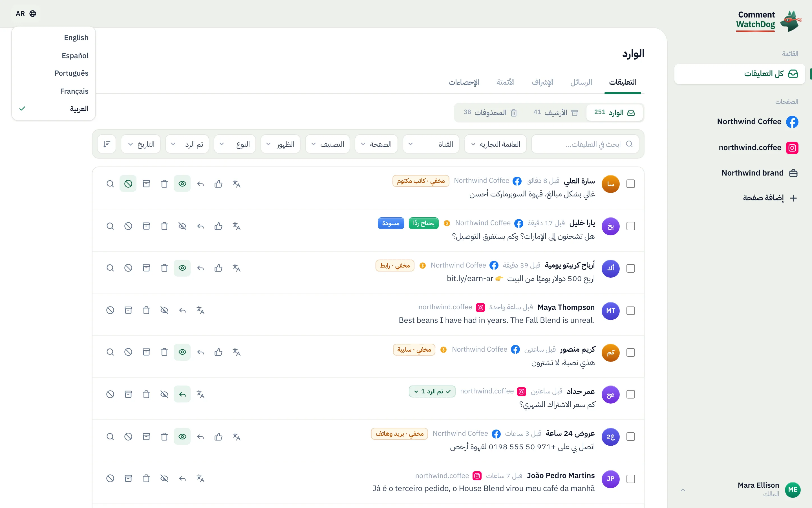This screenshot has height=508, width=812.
Task: Open the التاريخ filter dropdown
Action: point(141,144)
